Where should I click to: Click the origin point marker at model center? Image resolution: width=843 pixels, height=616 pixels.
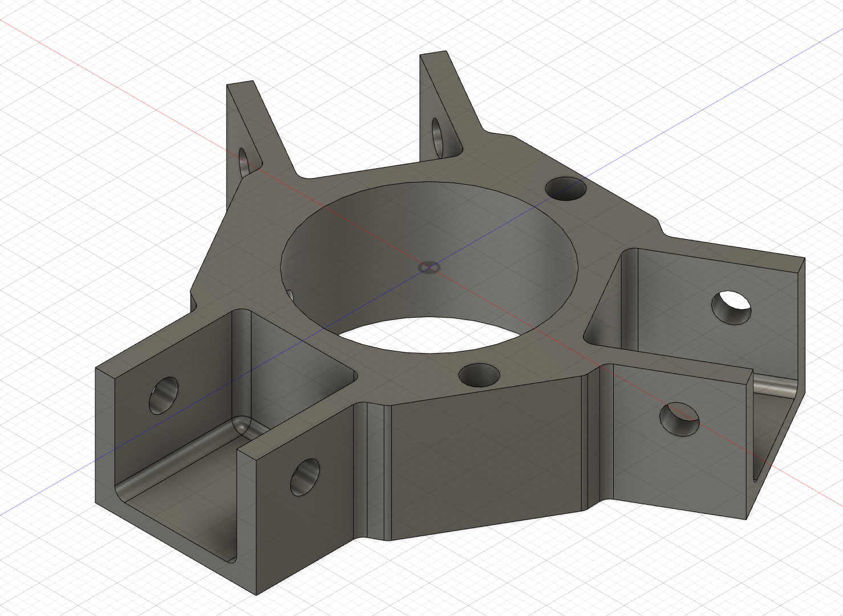pyautogui.click(x=429, y=266)
